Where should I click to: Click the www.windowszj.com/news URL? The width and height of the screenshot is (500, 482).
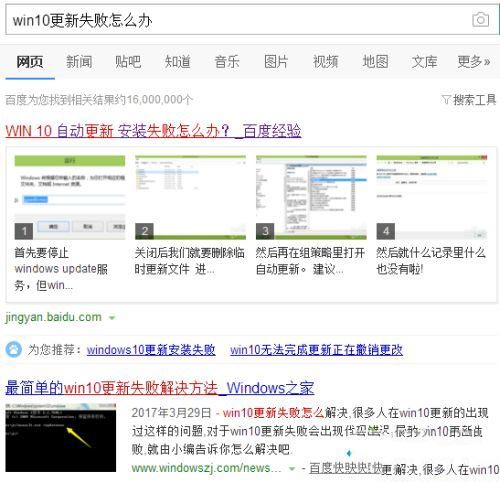tap(206, 468)
